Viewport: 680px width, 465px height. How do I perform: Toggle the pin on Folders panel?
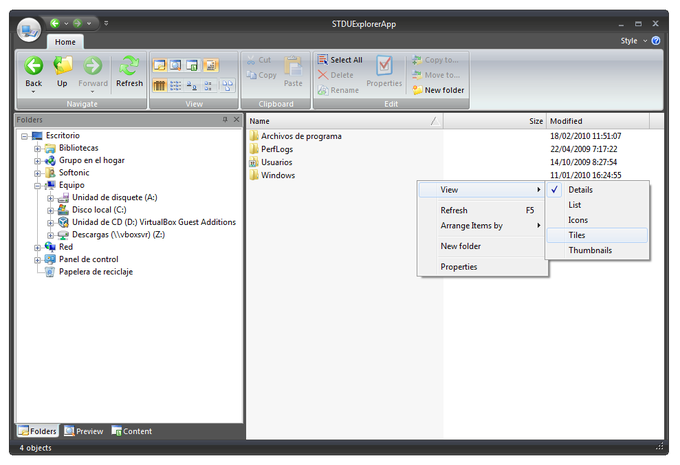tap(225, 119)
